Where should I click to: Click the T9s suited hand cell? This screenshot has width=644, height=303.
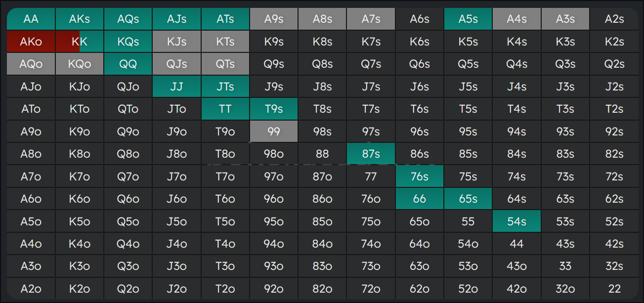273,109
